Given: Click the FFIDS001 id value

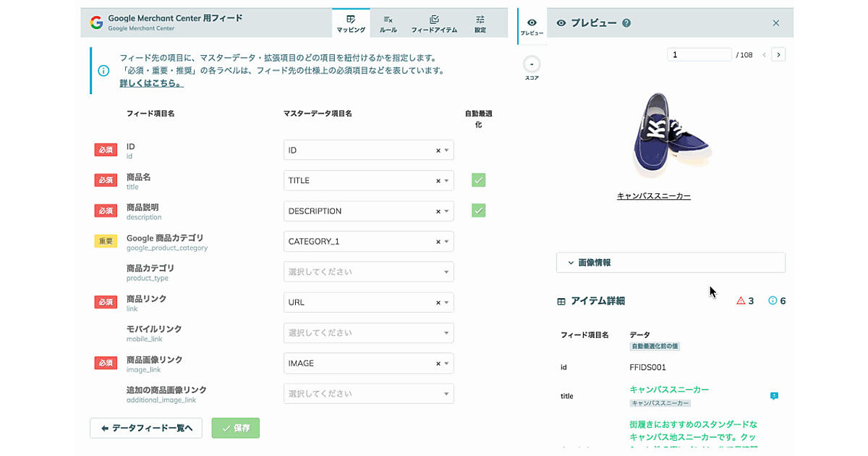Looking at the screenshot, I should (x=648, y=368).
